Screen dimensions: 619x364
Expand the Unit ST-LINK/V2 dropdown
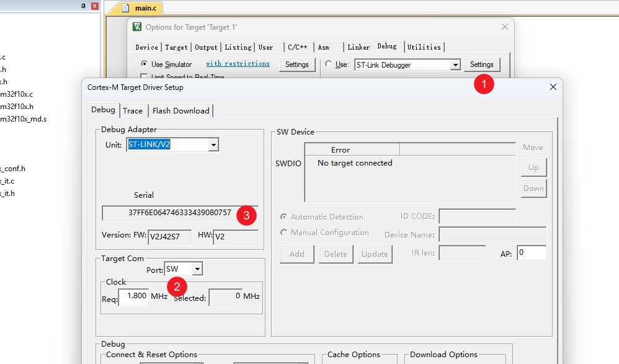click(213, 144)
